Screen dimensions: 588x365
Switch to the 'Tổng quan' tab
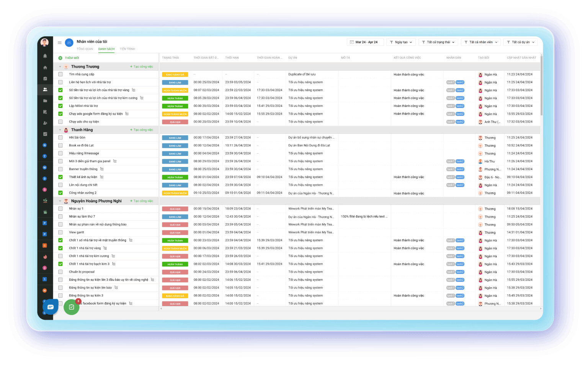click(x=85, y=49)
